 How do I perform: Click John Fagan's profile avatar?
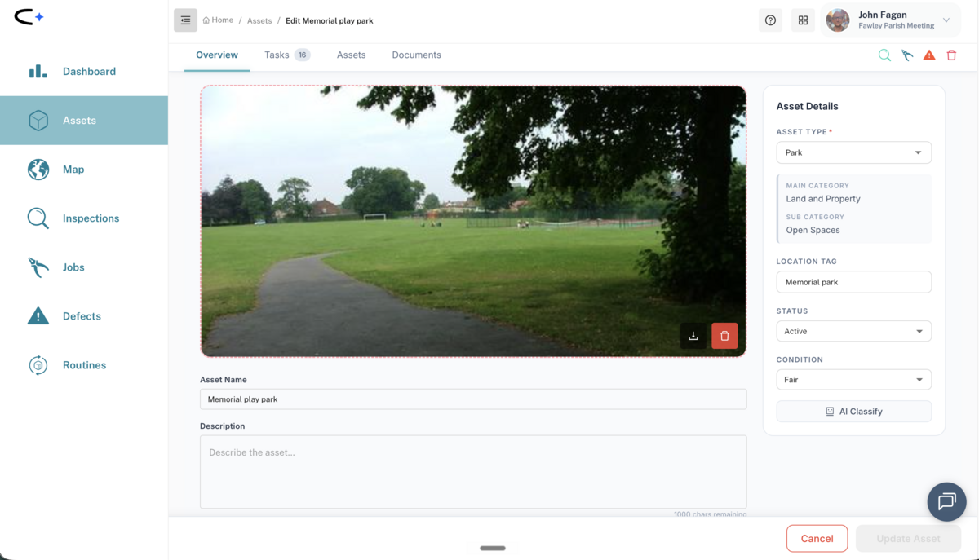838,20
